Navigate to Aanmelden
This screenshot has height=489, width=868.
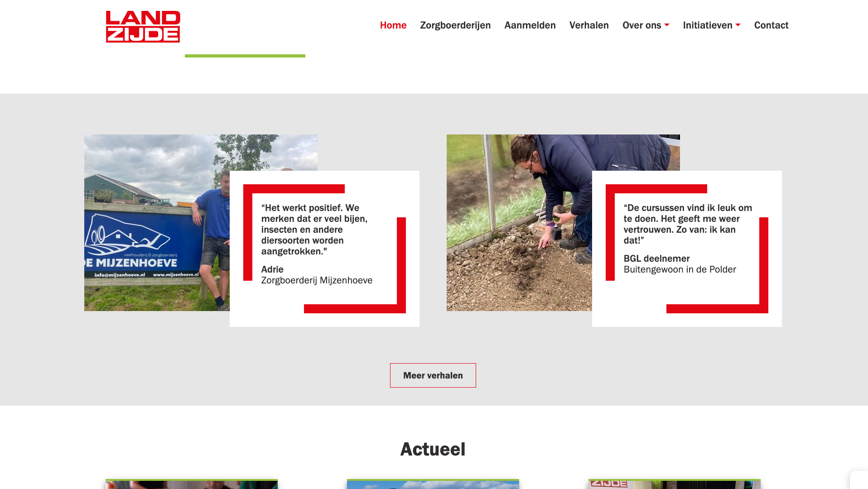(530, 25)
